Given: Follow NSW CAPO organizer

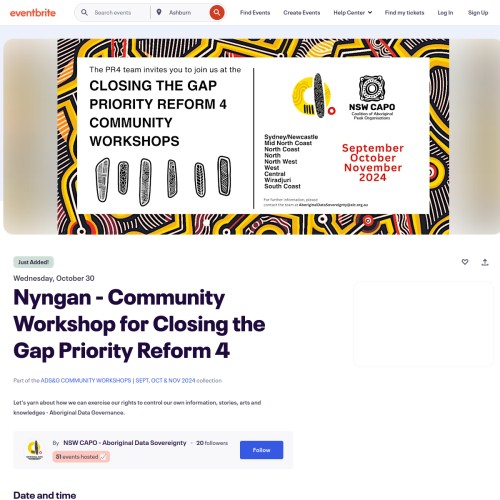Looking at the screenshot, I should (261, 450).
